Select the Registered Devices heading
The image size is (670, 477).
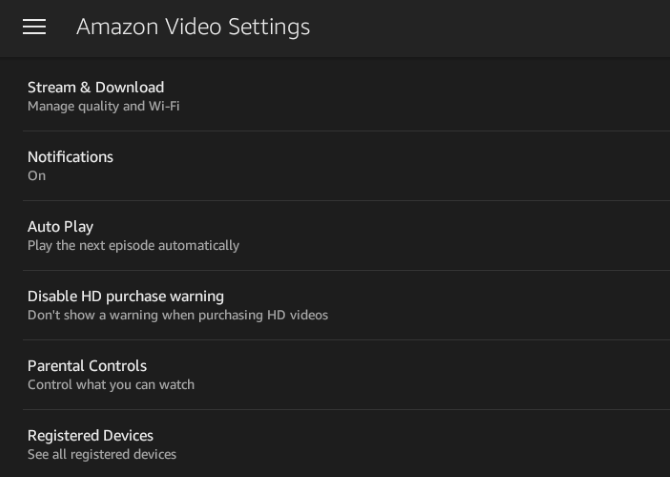pyautogui.click(x=90, y=436)
